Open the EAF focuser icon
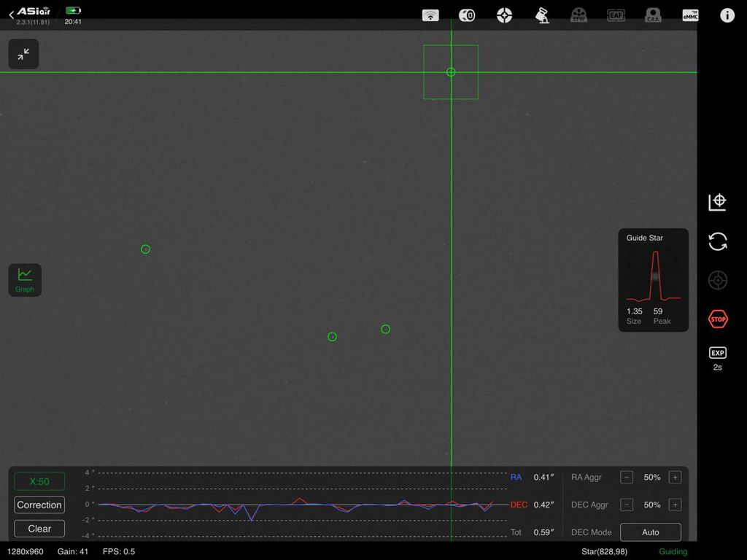747x560 pixels. pos(616,15)
